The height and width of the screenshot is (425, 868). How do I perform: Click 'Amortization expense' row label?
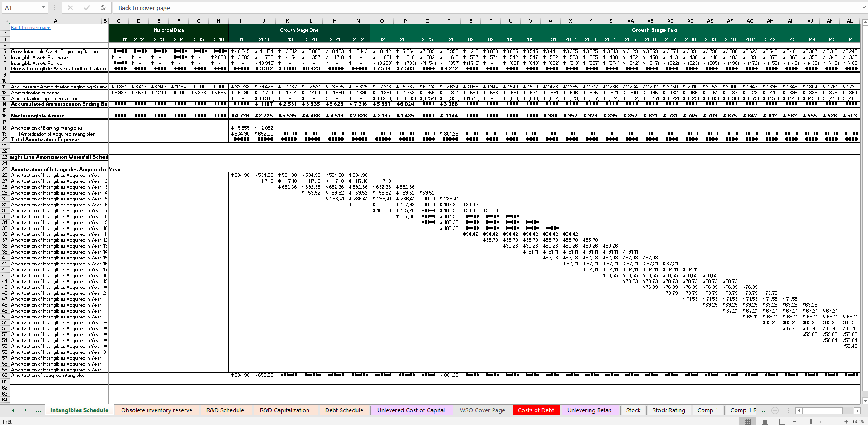pyautogui.click(x=35, y=93)
